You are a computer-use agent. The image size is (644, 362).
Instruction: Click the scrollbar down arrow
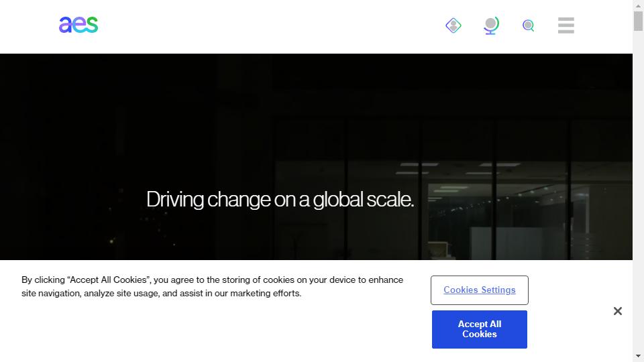638,356
